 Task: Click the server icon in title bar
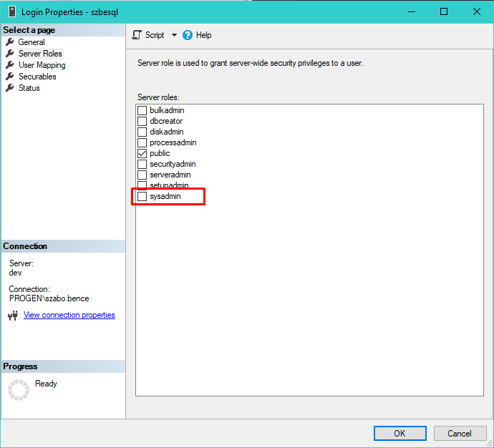[x=12, y=12]
